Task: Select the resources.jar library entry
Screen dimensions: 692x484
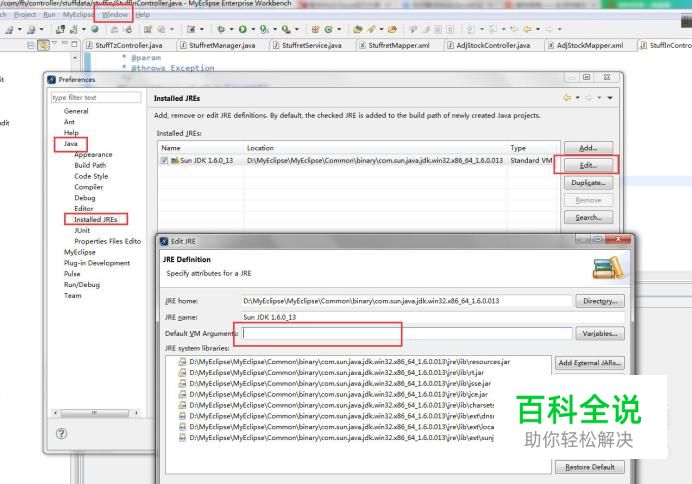Action: point(344,361)
